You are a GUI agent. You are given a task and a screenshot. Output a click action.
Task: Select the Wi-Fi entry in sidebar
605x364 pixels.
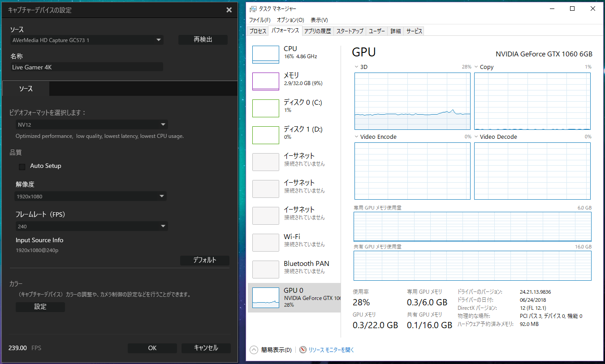coord(294,242)
